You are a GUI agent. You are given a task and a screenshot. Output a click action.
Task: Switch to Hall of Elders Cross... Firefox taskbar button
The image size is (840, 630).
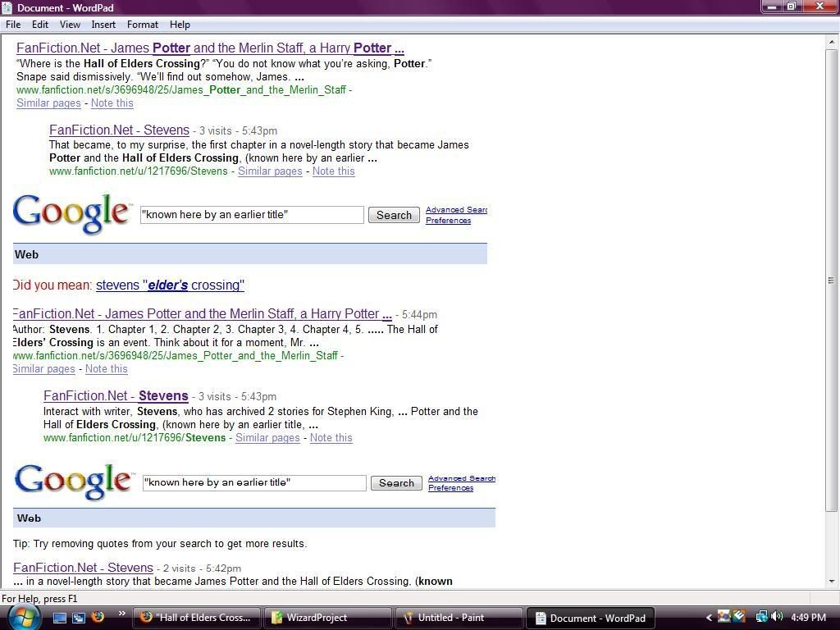196,618
